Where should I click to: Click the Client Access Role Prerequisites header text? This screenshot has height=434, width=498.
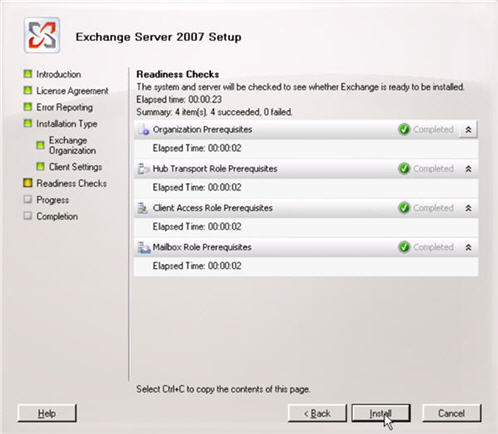click(x=213, y=208)
